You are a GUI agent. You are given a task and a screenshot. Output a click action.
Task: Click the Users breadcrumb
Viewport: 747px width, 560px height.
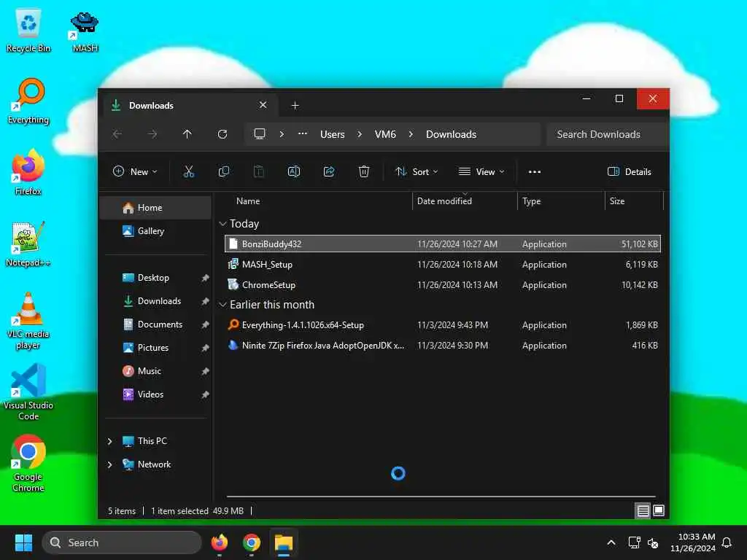332,134
